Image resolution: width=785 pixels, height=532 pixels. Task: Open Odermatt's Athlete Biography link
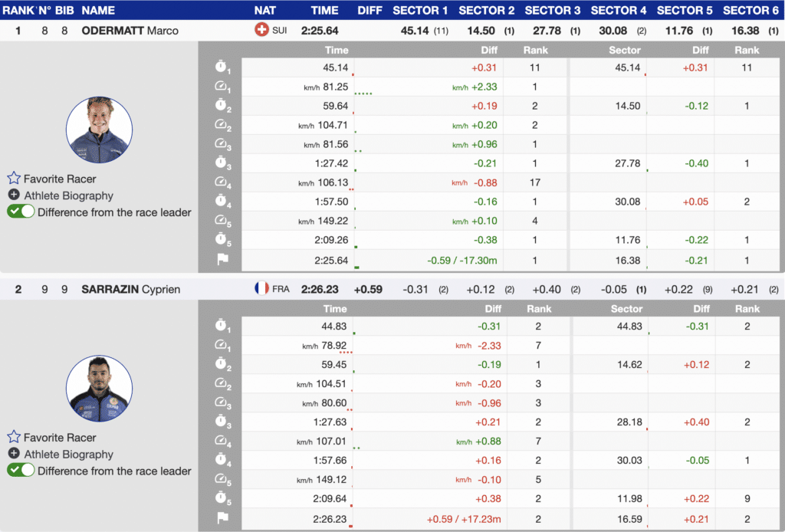(x=68, y=195)
